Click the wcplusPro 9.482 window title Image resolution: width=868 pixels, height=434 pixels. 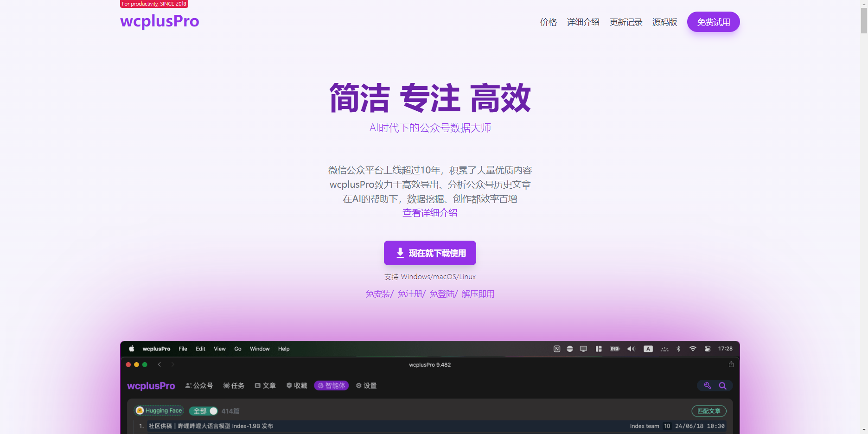[x=430, y=365]
